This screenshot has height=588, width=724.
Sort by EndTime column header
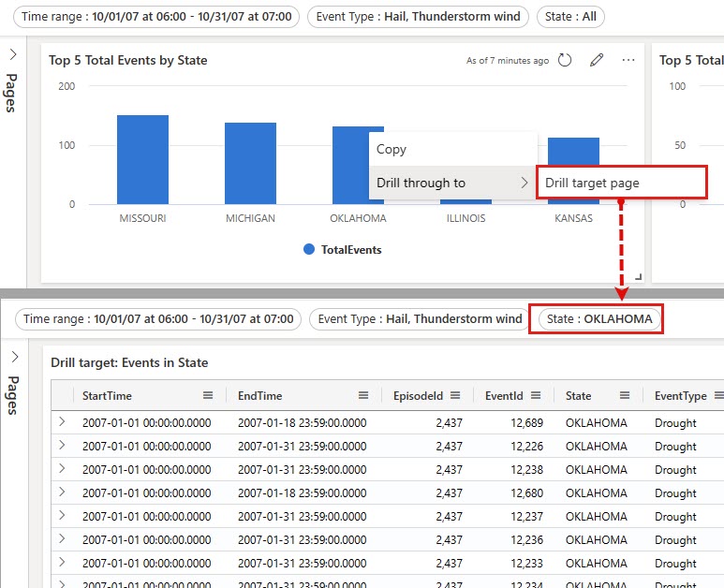tap(260, 395)
